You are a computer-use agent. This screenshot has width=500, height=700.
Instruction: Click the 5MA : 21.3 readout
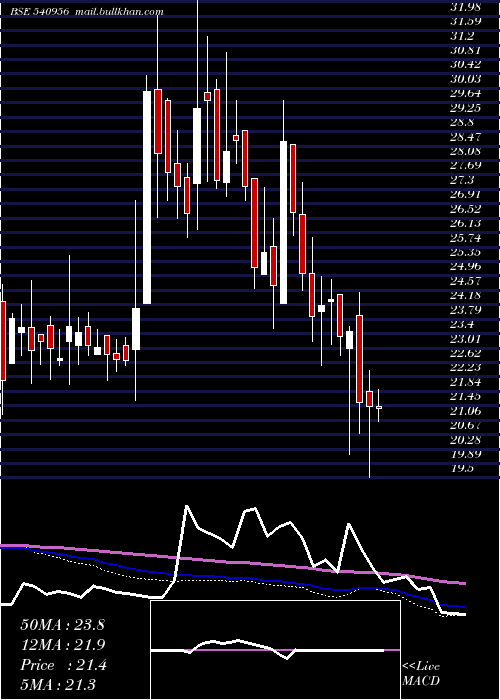pyautogui.click(x=58, y=685)
